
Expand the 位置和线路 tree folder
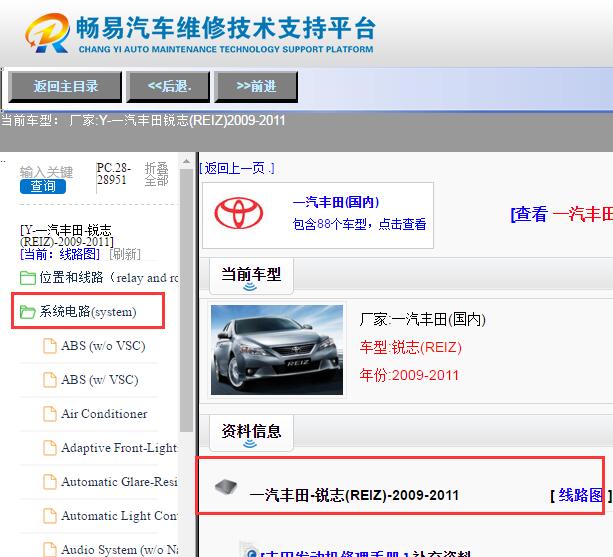(109, 278)
